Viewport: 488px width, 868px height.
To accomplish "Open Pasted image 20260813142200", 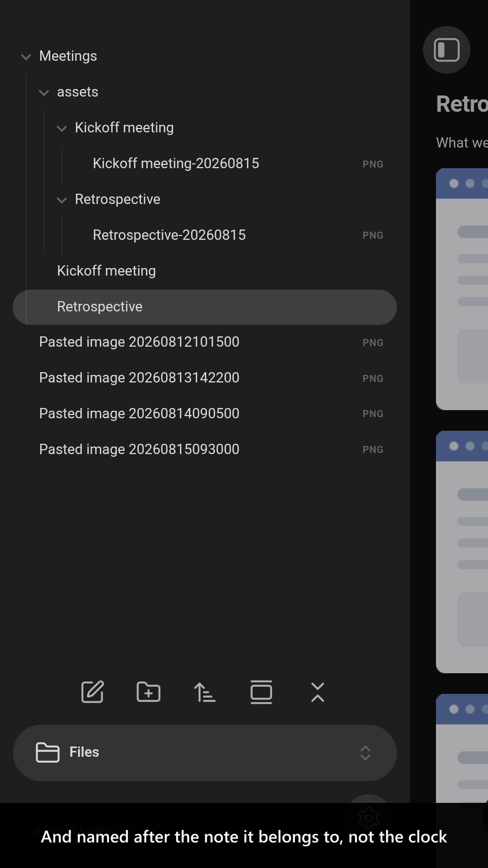I will coord(205,378).
